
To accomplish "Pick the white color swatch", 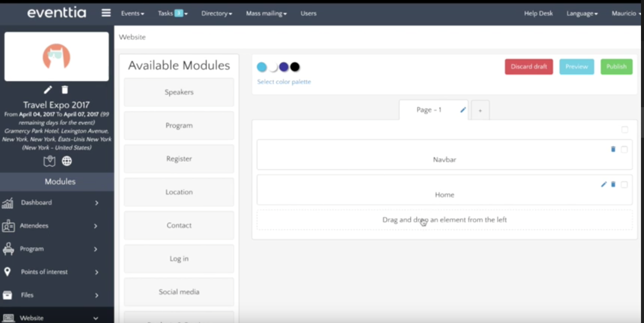I will pyautogui.click(x=273, y=67).
